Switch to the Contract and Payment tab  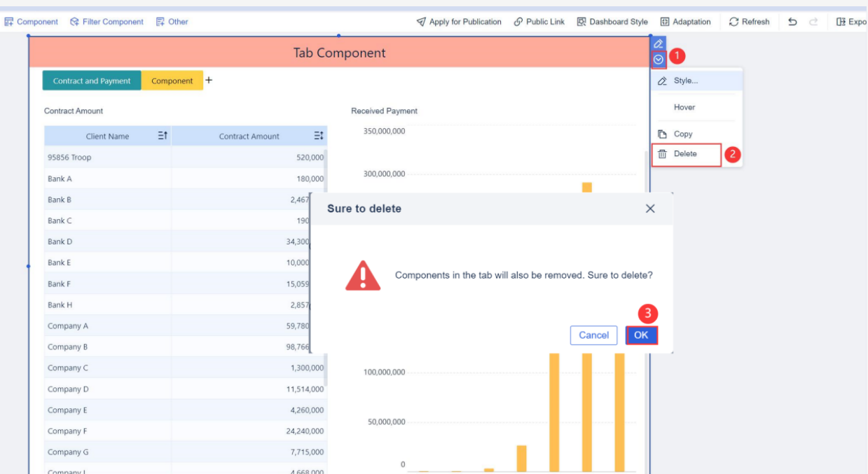coord(91,81)
